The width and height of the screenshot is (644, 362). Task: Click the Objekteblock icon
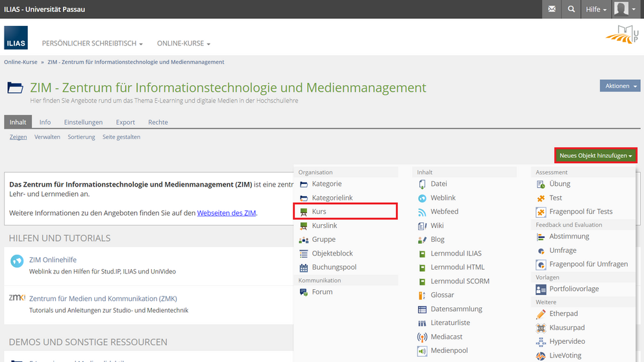[304, 253]
